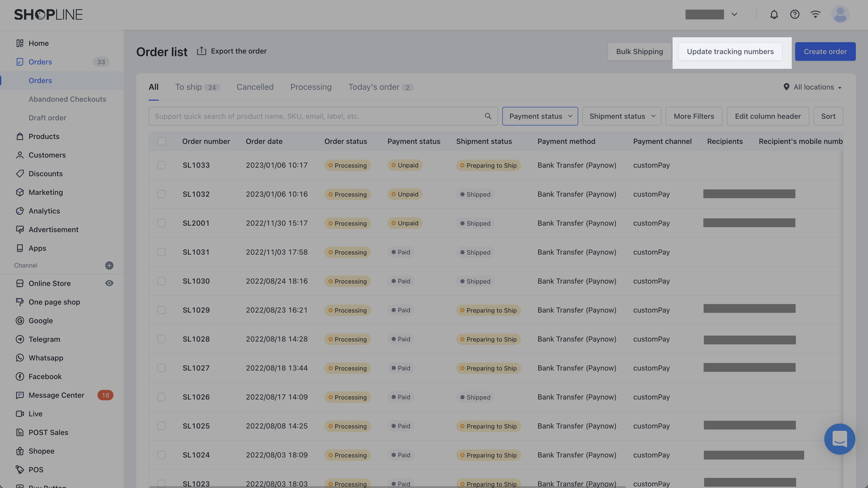This screenshot has height=488, width=868.
Task: Click the Message Center icon
Action: pyautogui.click(x=20, y=395)
